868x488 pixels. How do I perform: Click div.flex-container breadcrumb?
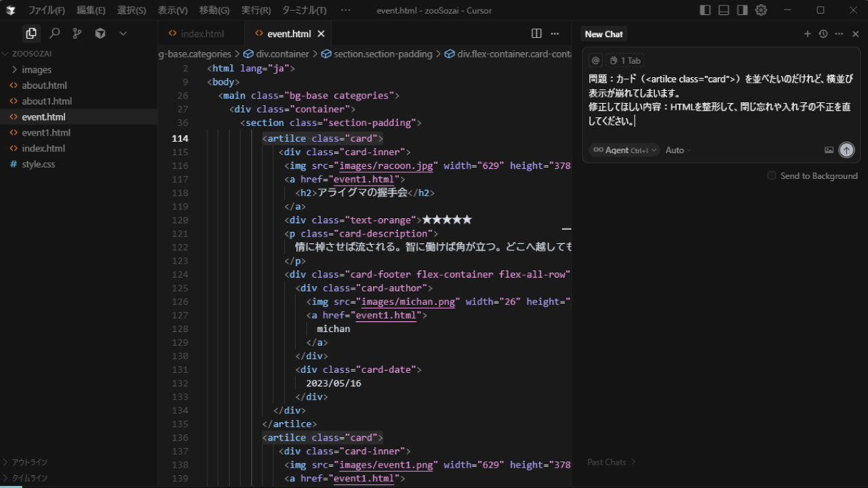(508, 54)
